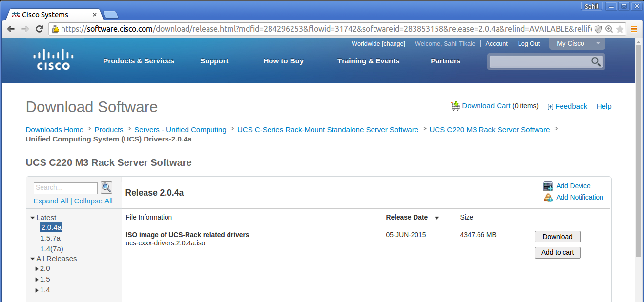Screen dimensions: 644x302
Task: Select release 2.0.4a in the tree
Action: pos(51,227)
